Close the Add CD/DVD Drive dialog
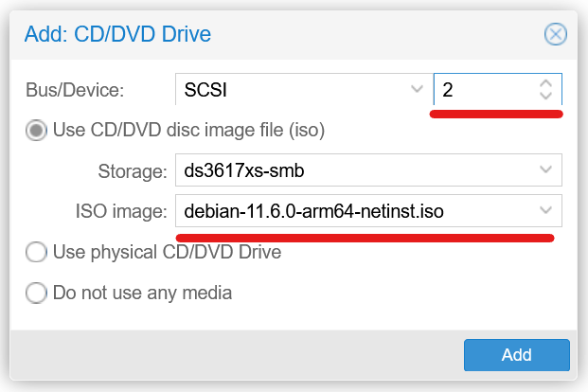The image size is (588, 392). tap(556, 34)
